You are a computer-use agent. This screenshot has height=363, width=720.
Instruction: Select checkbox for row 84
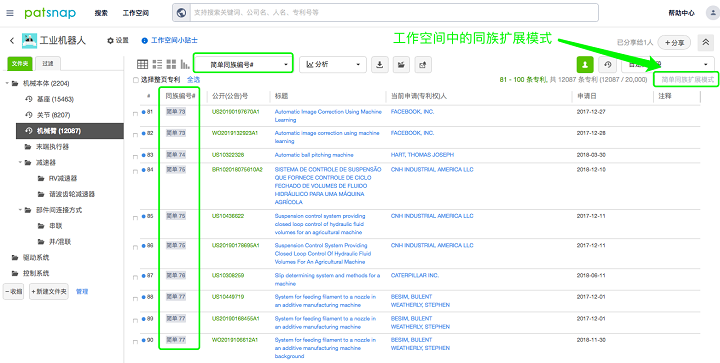click(x=135, y=172)
